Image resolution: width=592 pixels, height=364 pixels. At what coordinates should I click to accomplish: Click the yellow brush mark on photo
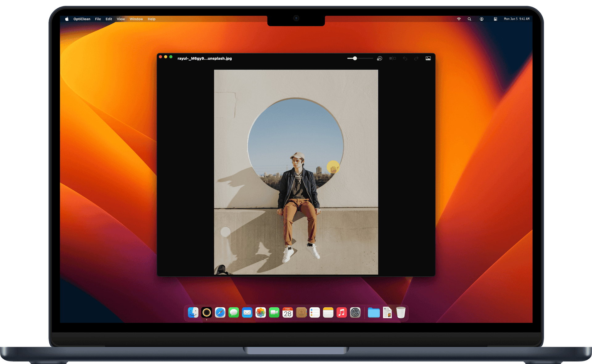coord(333,167)
